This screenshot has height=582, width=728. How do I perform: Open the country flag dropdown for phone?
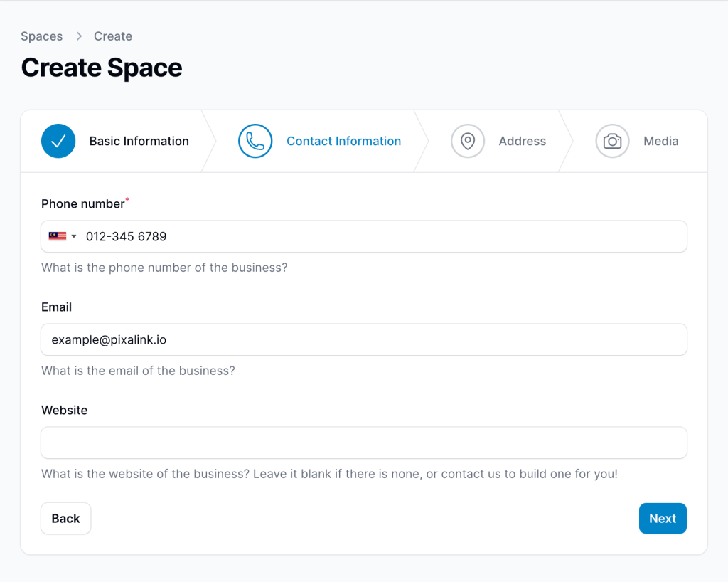(x=63, y=236)
